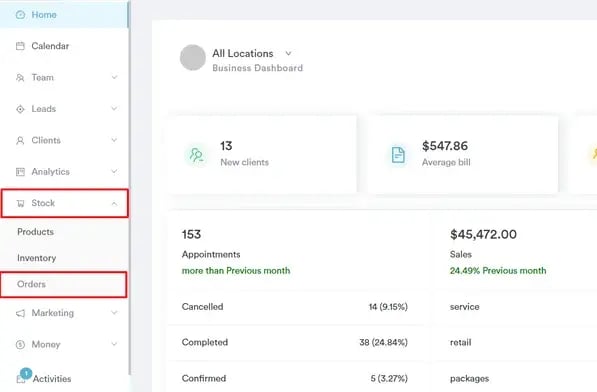Click the Stock cart icon

coord(20,204)
